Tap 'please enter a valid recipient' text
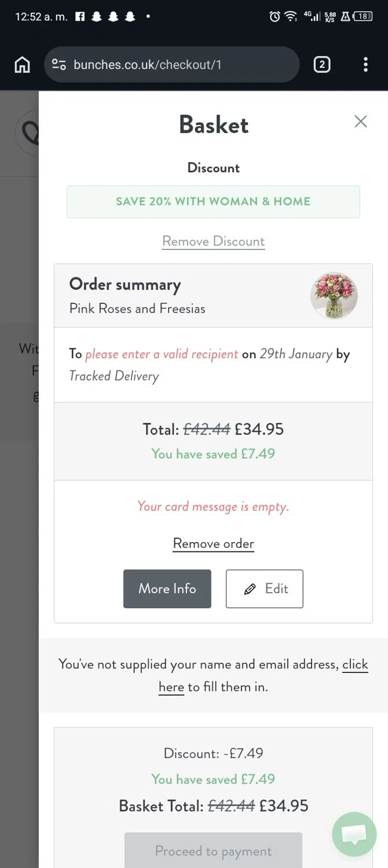The height and width of the screenshot is (868, 388). 162,354
